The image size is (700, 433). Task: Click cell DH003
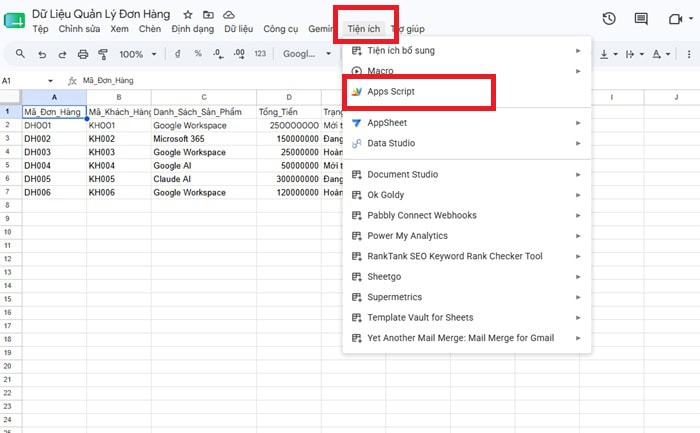point(54,152)
